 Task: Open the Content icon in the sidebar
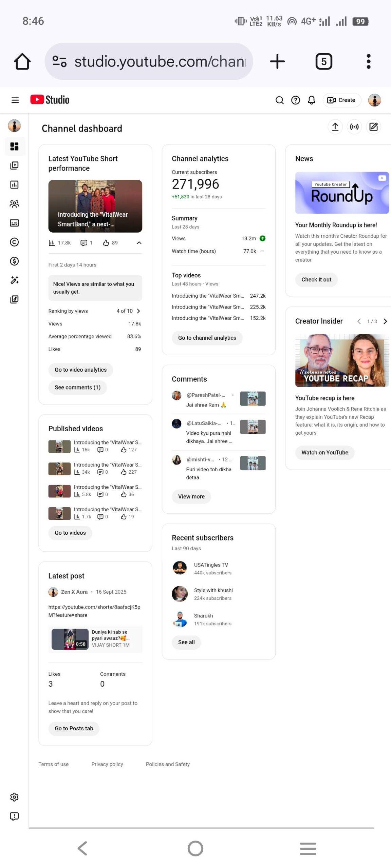click(14, 165)
